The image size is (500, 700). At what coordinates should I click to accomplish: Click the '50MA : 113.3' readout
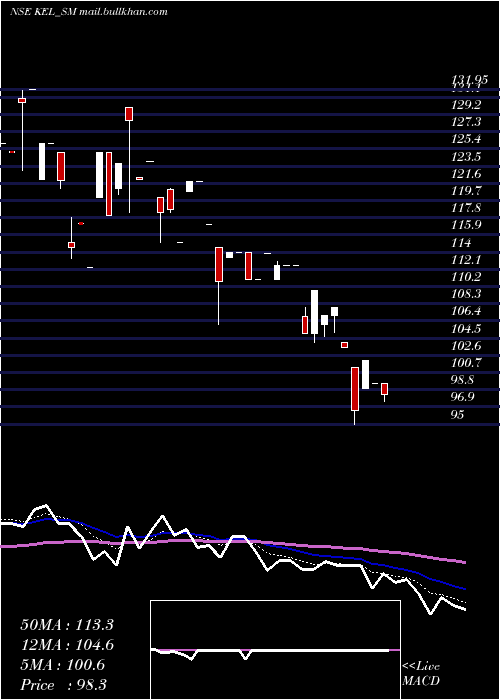tap(67, 625)
